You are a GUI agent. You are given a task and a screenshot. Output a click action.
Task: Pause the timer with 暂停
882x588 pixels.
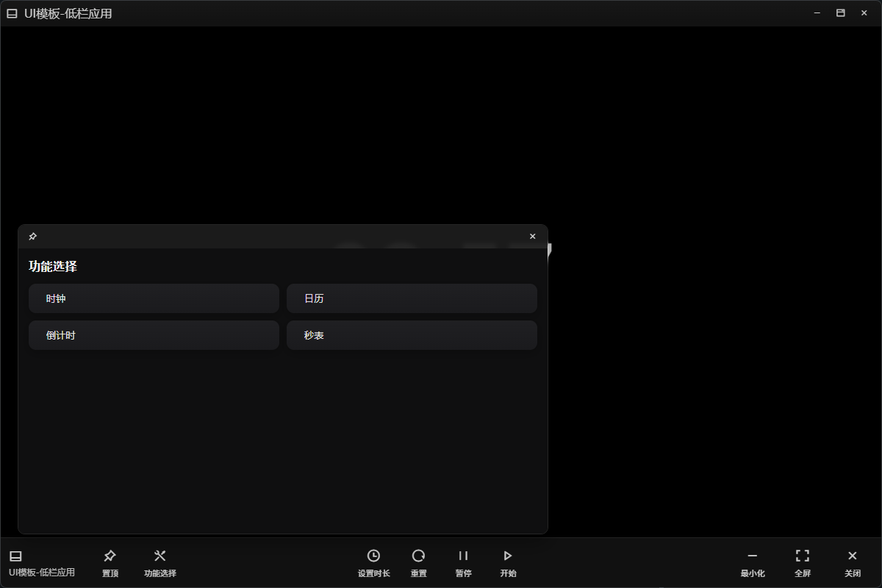click(x=463, y=556)
